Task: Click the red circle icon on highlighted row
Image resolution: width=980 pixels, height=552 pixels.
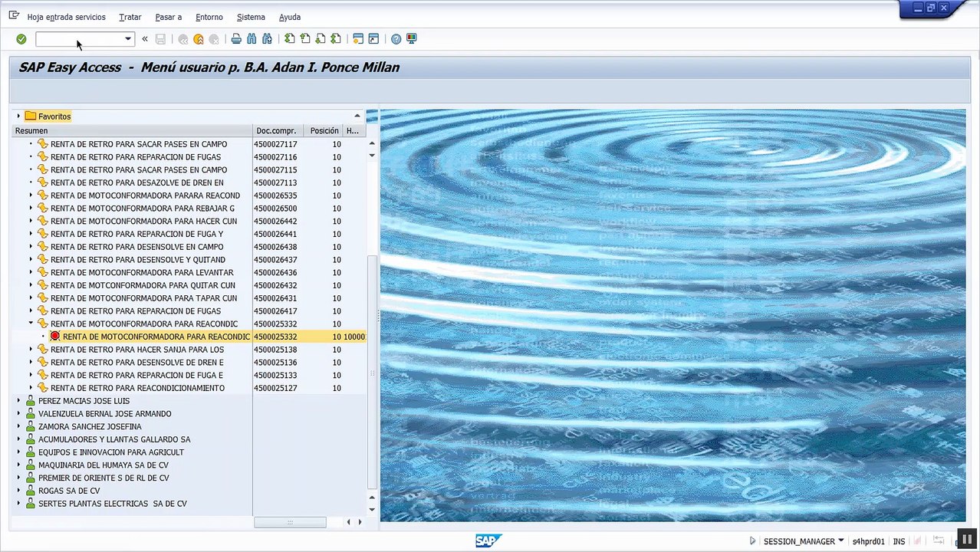Action: coord(55,337)
